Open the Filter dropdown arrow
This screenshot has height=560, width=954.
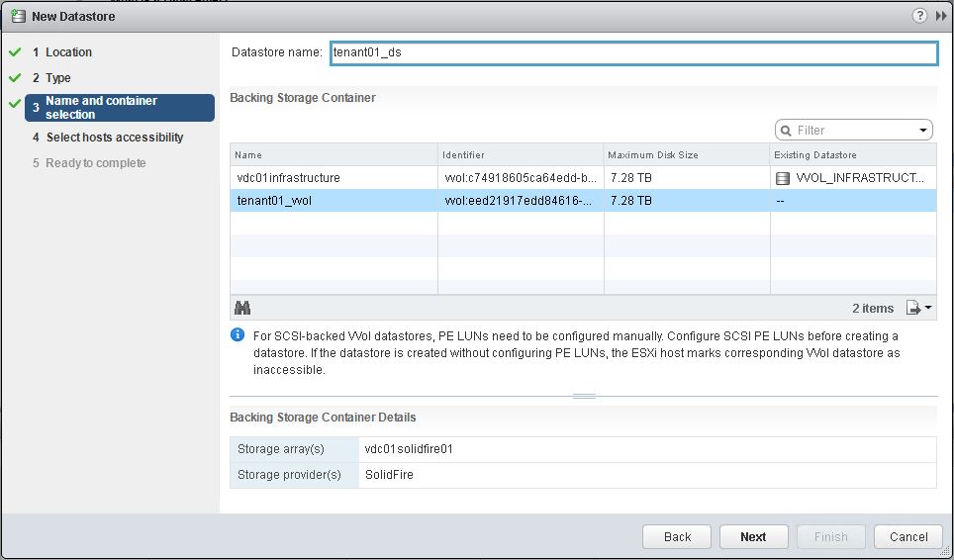pyautogui.click(x=923, y=131)
